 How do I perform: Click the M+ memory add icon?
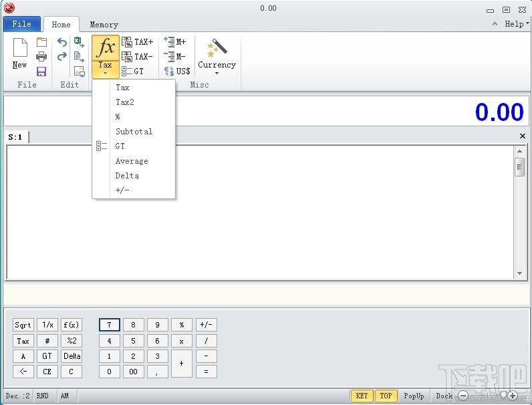[174, 41]
